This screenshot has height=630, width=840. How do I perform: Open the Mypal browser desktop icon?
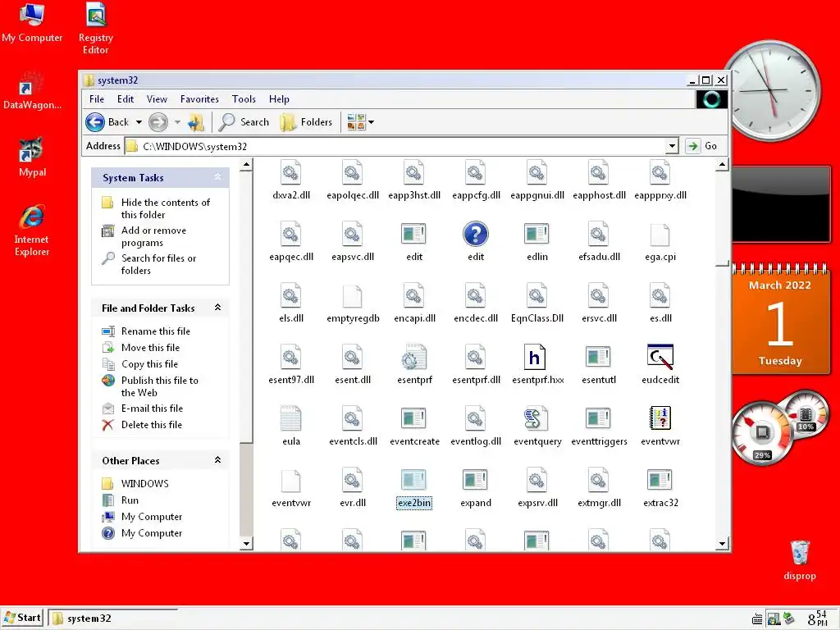31,149
